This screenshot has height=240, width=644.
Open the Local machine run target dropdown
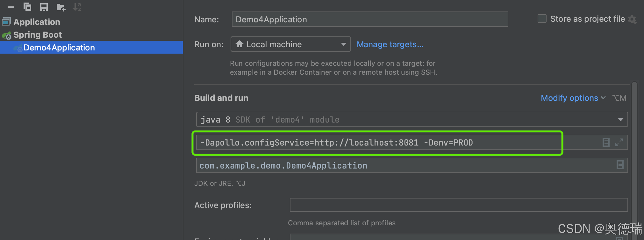coord(290,44)
